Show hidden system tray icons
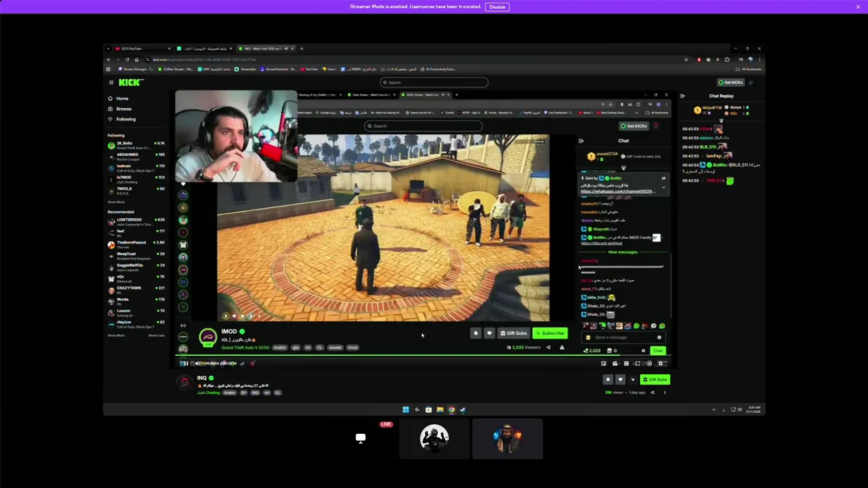The height and width of the screenshot is (488, 868). point(713,409)
